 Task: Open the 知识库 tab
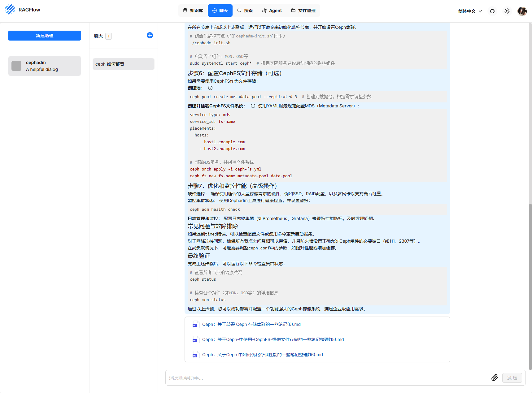[193, 11]
